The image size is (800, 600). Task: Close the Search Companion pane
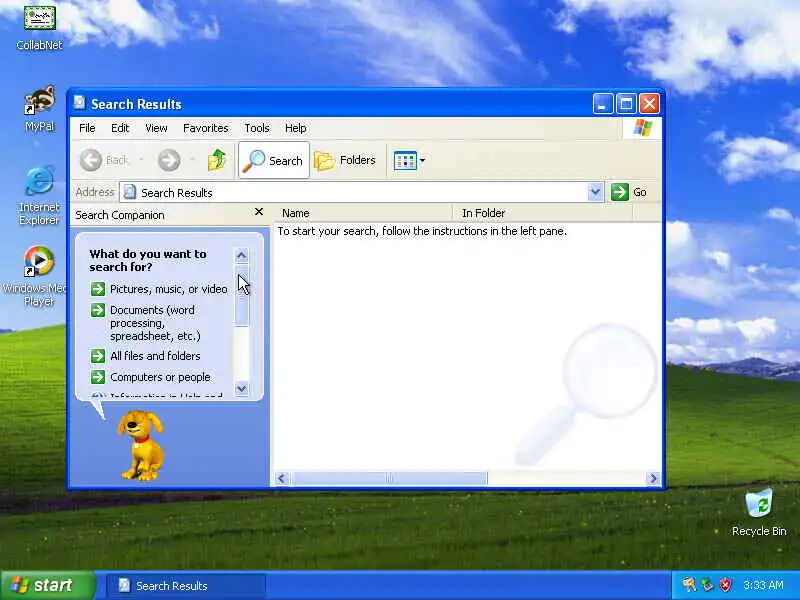[x=259, y=211]
